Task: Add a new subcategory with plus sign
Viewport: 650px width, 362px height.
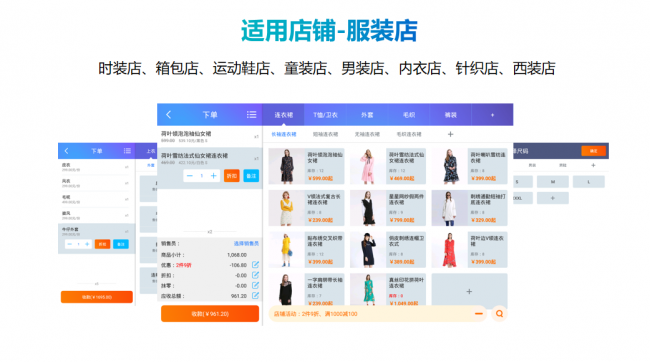Action: click(x=451, y=134)
